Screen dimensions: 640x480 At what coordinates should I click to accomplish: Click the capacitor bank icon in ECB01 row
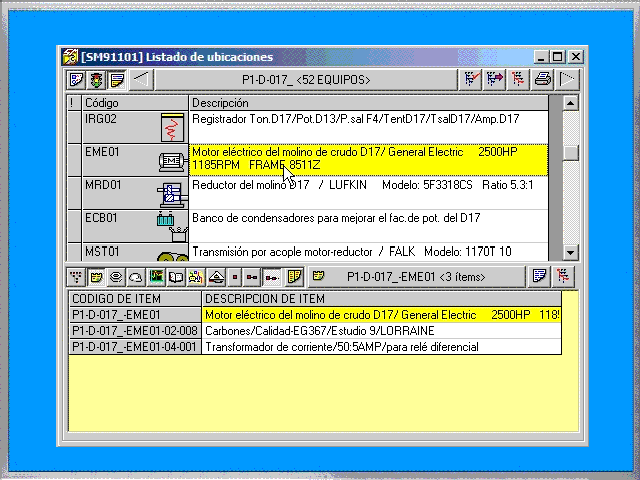tap(172, 227)
